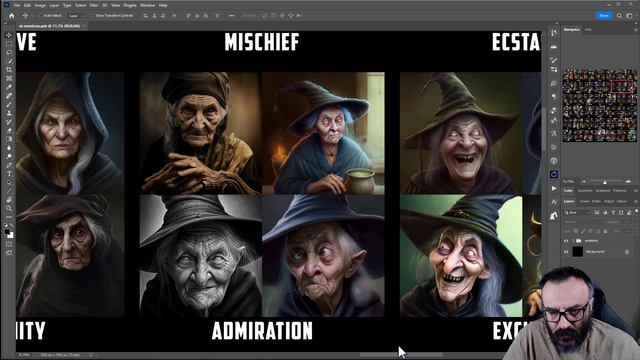Toggle pixel layer filter icon
640x360 pixels.
597,213
